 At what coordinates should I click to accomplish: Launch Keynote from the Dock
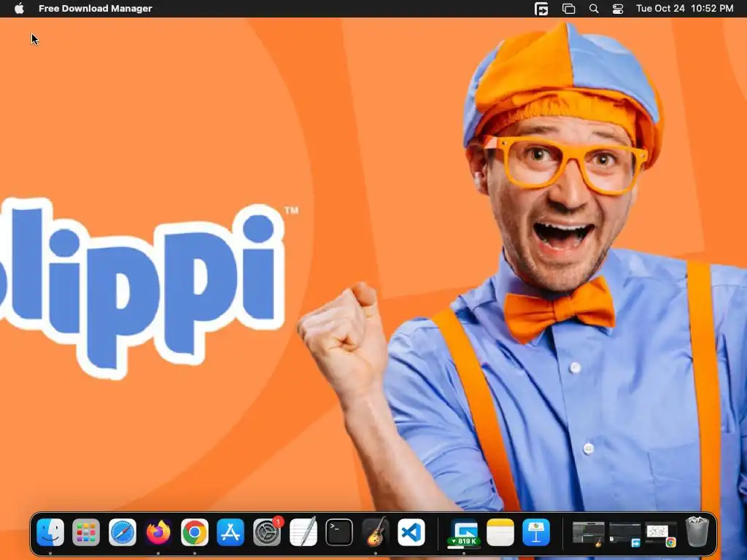coord(536,532)
